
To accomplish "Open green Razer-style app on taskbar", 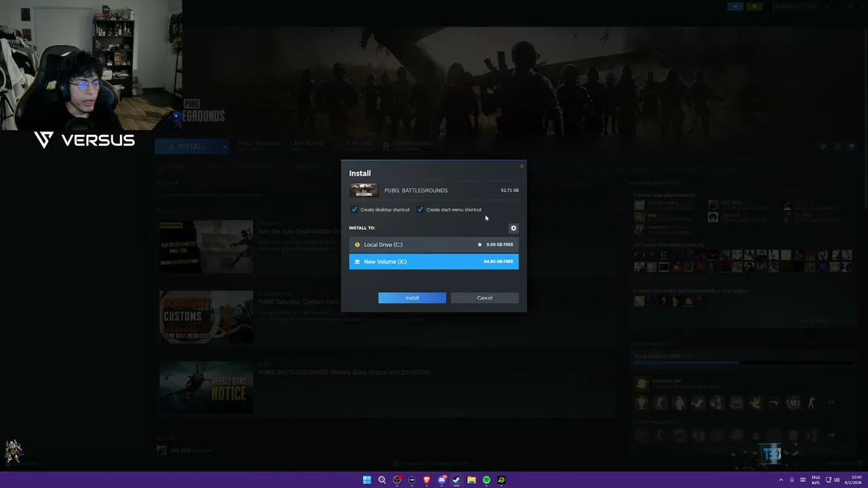I will click(501, 480).
